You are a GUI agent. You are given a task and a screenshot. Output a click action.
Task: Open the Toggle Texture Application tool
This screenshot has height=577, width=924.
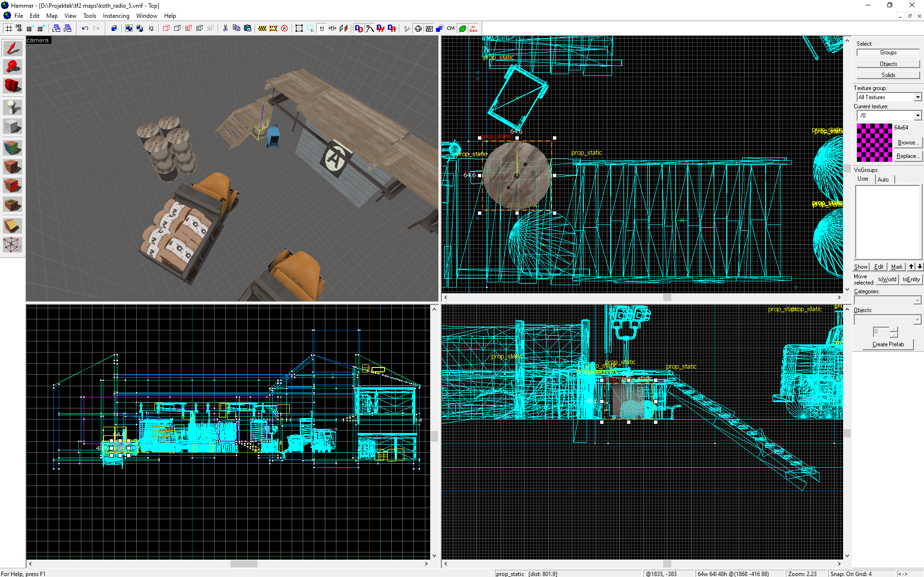tap(13, 147)
